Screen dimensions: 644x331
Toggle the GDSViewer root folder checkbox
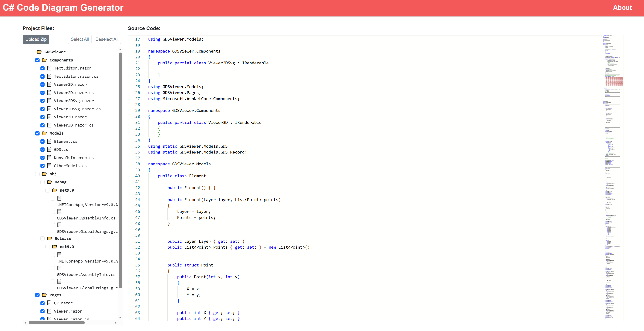tap(32, 52)
